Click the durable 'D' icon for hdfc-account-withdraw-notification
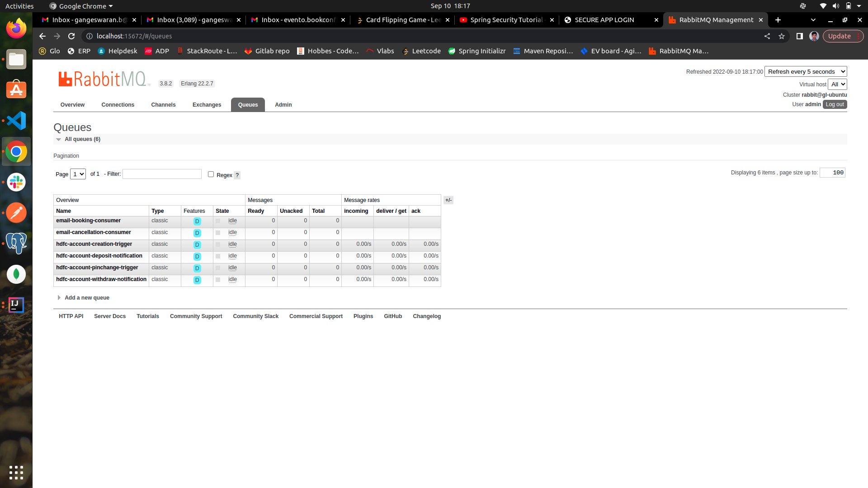Image resolution: width=868 pixels, height=488 pixels. coord(197,280)
